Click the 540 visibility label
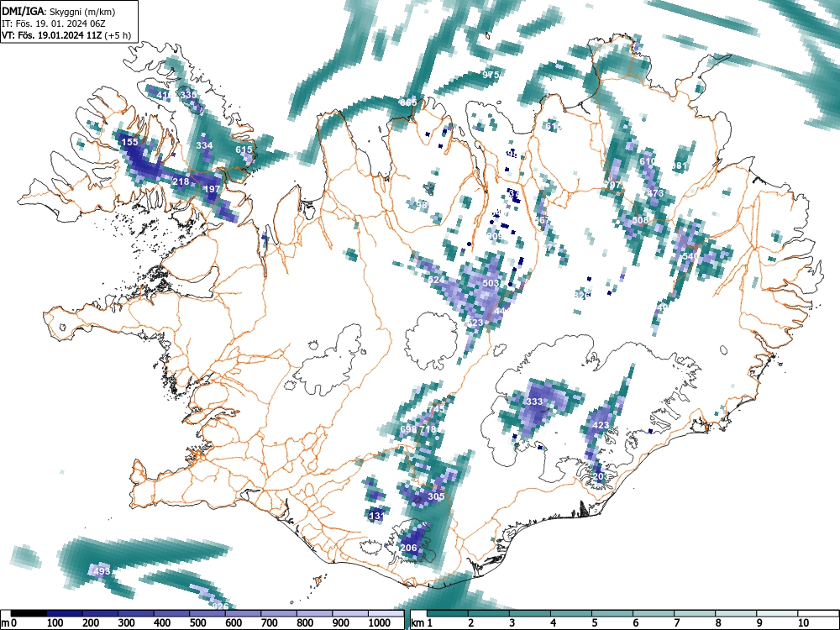This screenshot has height=630, width=840. click(x=690, y=256)
